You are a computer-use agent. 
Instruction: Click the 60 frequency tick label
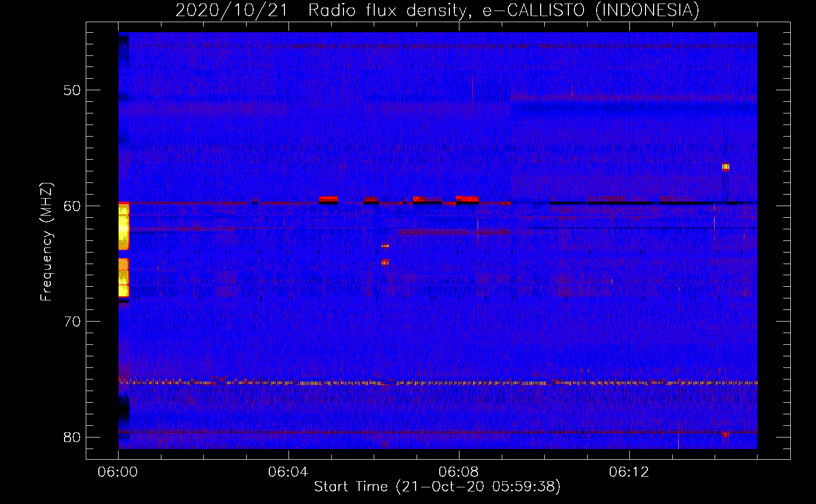[x=72, y=206]
